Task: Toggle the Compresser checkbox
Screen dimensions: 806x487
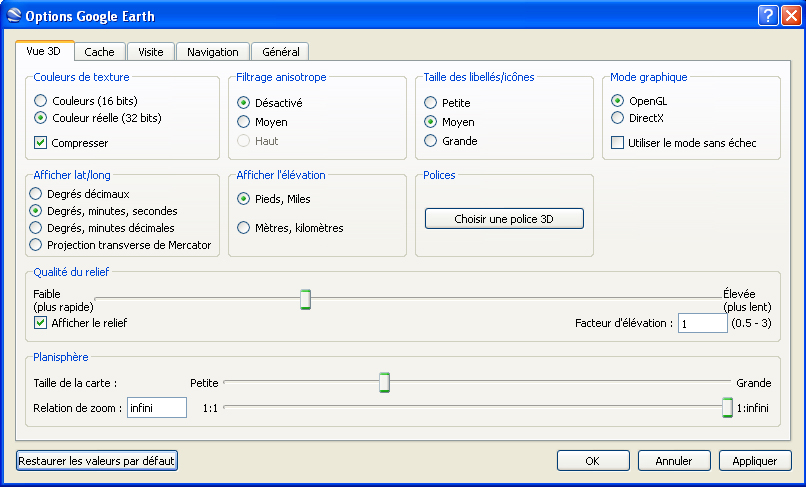Action: tap(71, 143)
